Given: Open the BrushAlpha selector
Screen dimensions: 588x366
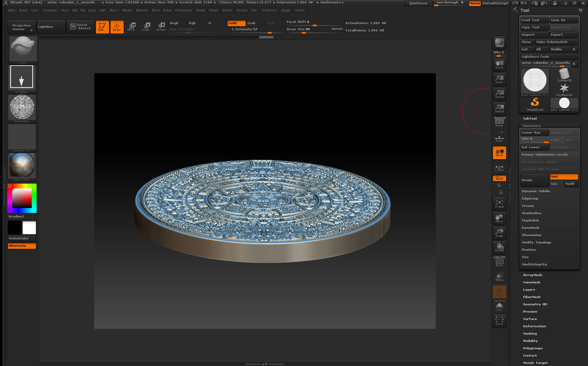Looking at the screenshot, I should (x=22, y=108).
